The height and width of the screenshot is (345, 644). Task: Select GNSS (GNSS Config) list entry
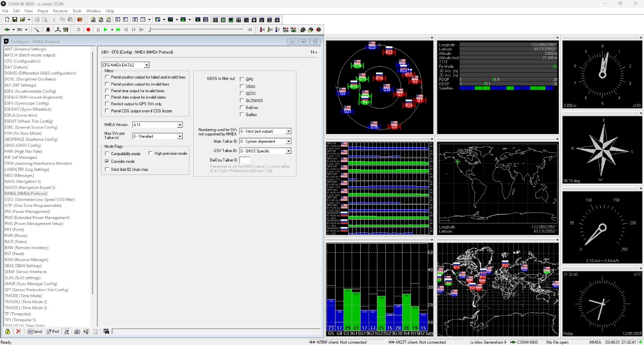coord(22,145)
